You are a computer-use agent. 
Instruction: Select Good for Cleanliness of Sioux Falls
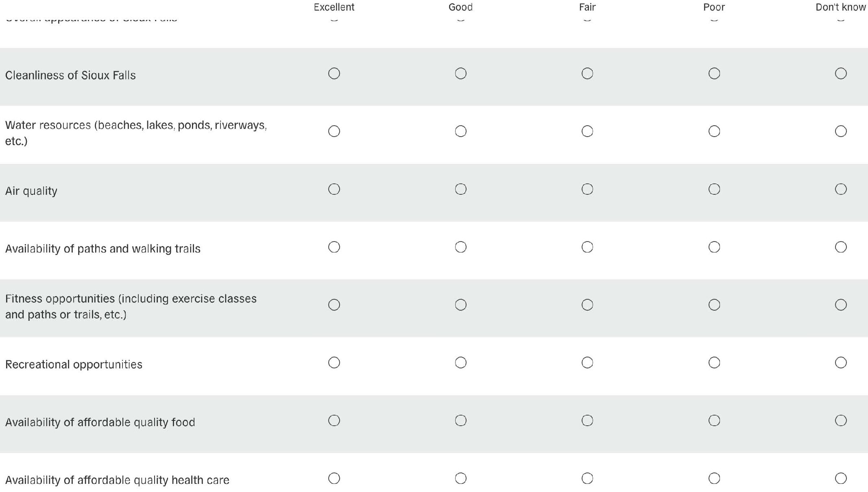pos(460,74)
